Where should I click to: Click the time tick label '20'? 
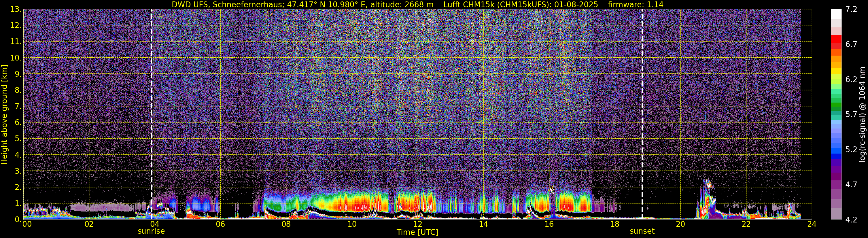tap(680, 224)
